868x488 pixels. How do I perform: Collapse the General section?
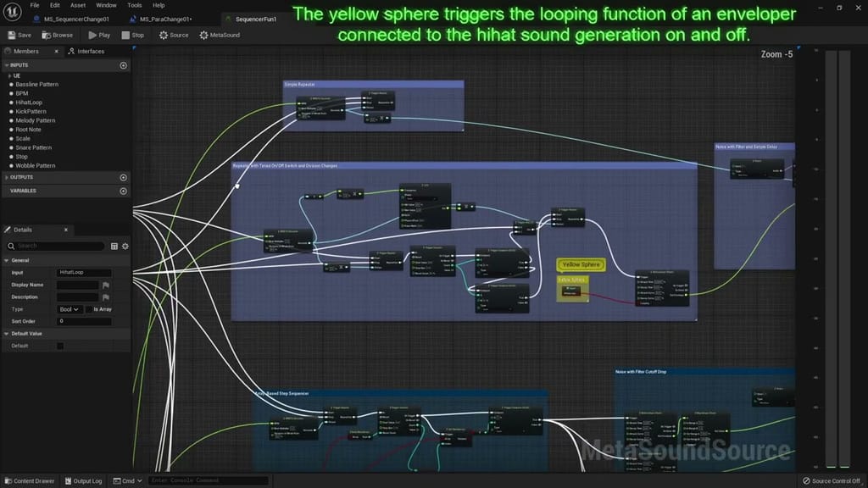pyautogui.click(x=6, y=260)
